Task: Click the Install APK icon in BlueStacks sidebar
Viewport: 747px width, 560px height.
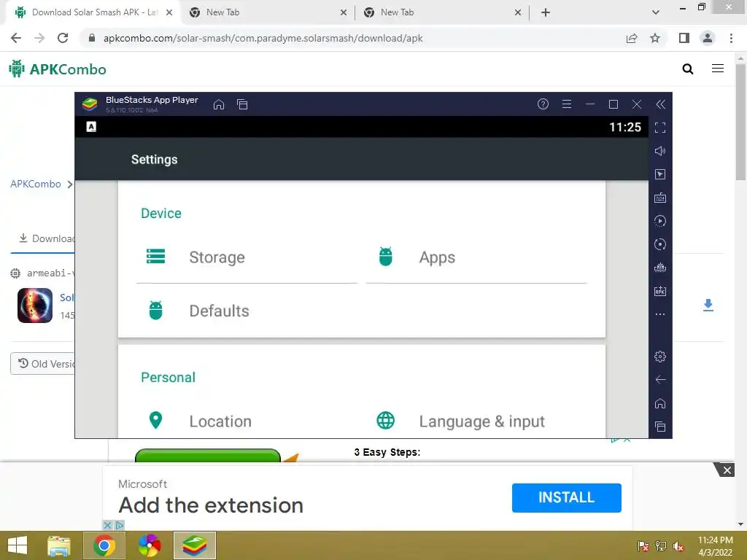Action: 660,291
